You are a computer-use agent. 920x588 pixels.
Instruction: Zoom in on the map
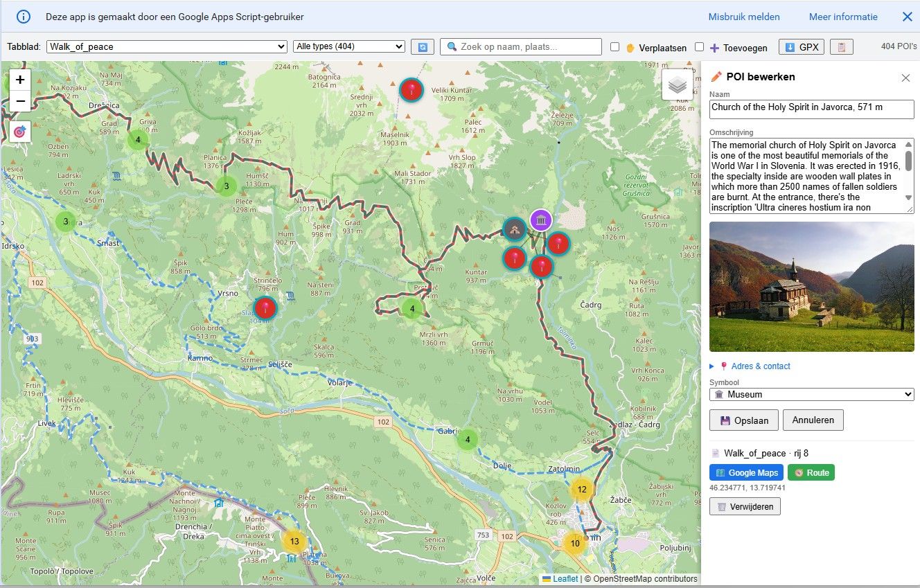click(x=20, y=80)
